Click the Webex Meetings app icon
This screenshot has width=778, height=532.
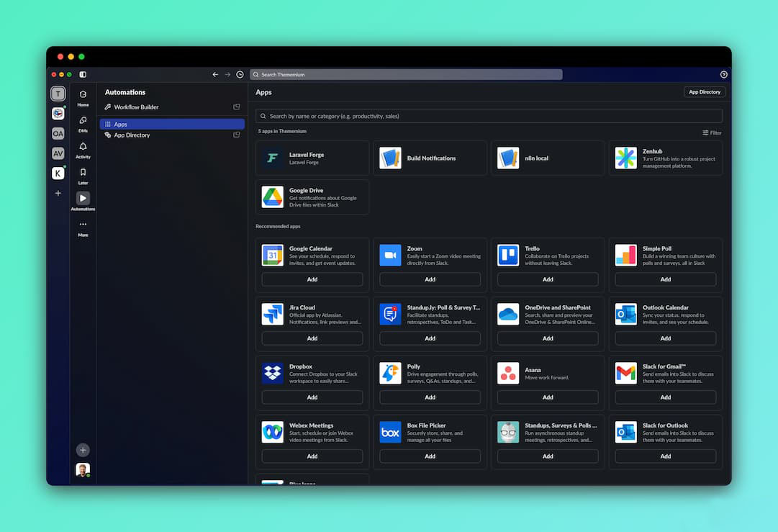(272, 432)
